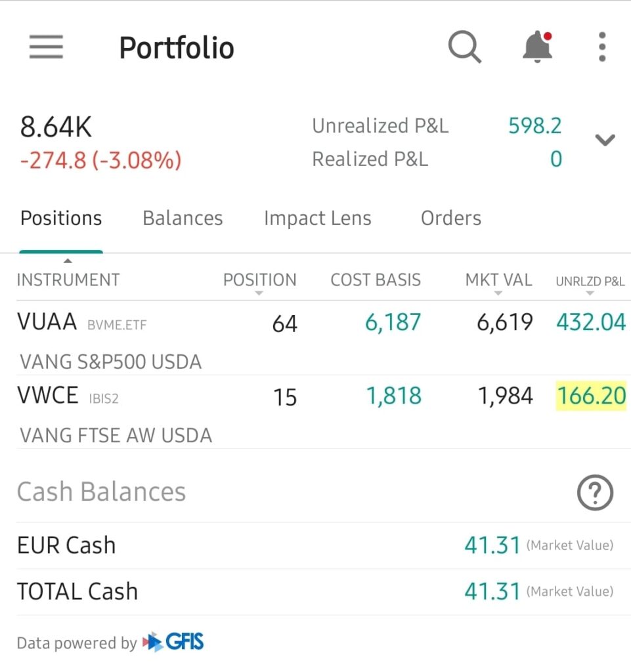Tap the TOTAL Cash row
The width and height of the screenshot is (631, 672).
pyautogui.click(x=315, y=591)
